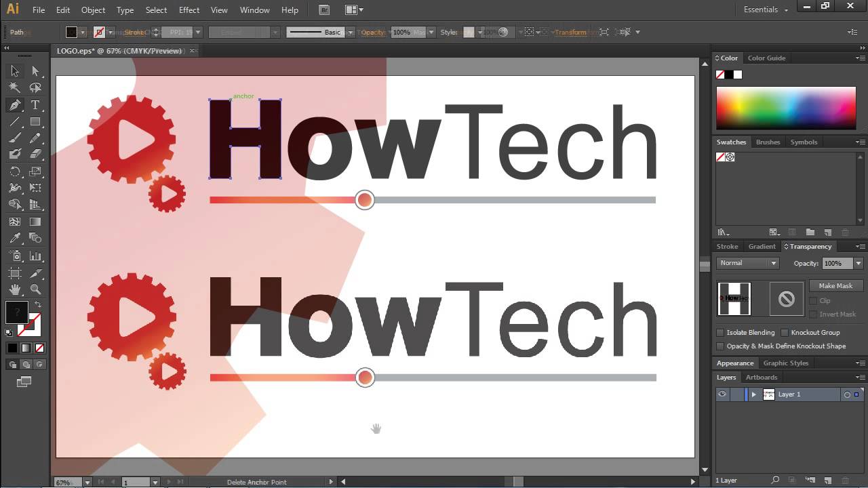Switch to the Gradient tab
Screen dimensions: 868x488
[x=762, y=247]
